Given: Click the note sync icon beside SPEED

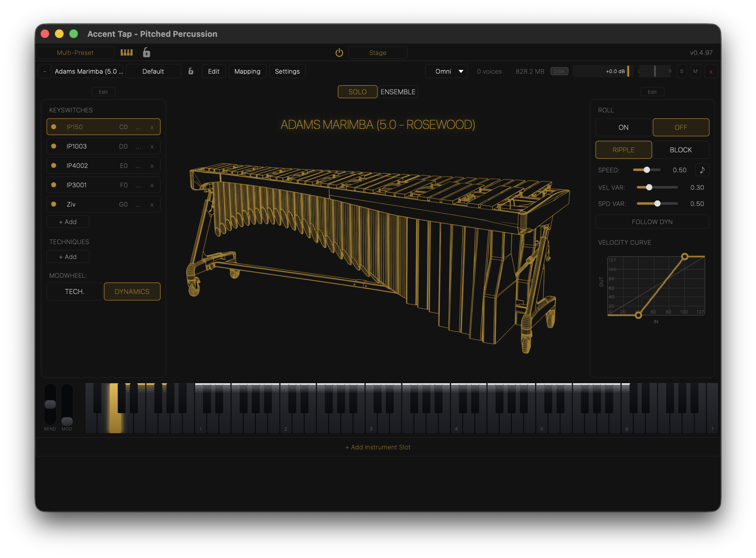Looking at the screenshot, I should pos(702,170).
